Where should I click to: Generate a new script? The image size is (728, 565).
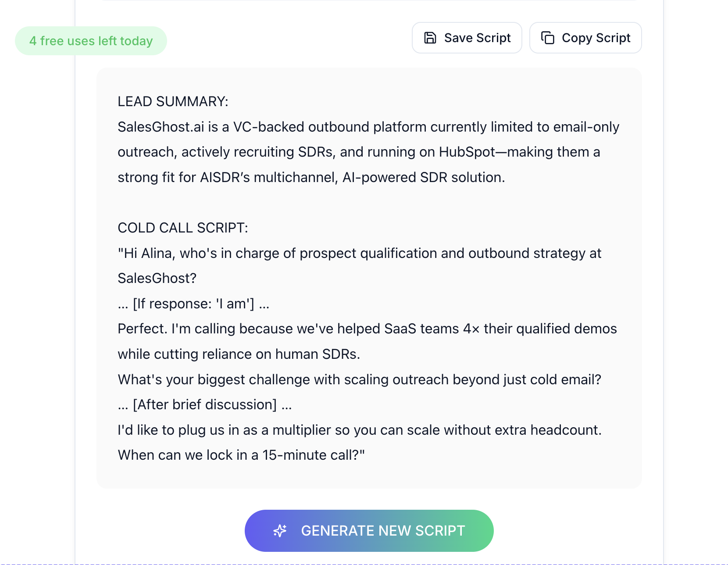coord(382,531)
